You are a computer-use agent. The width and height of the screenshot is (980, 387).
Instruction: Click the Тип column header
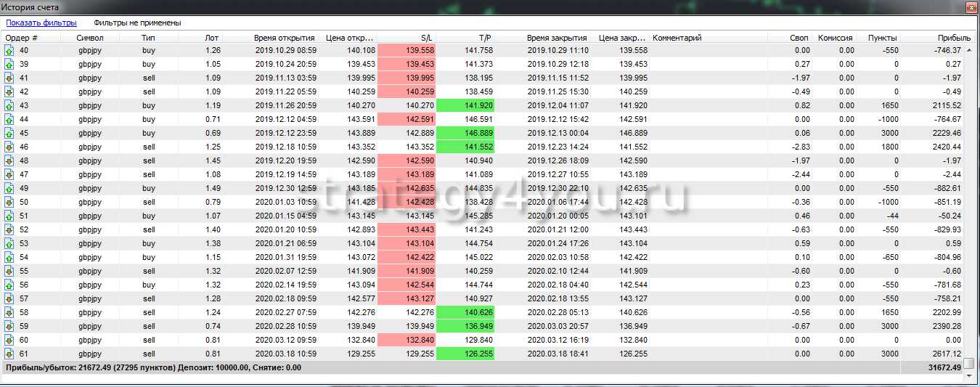pos(148,38)
